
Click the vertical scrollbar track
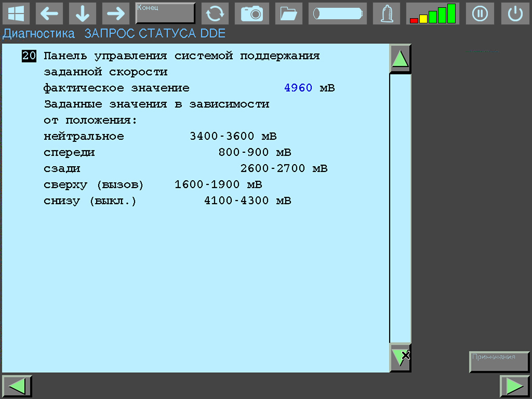pyautogui.click(x=400, y=208)
